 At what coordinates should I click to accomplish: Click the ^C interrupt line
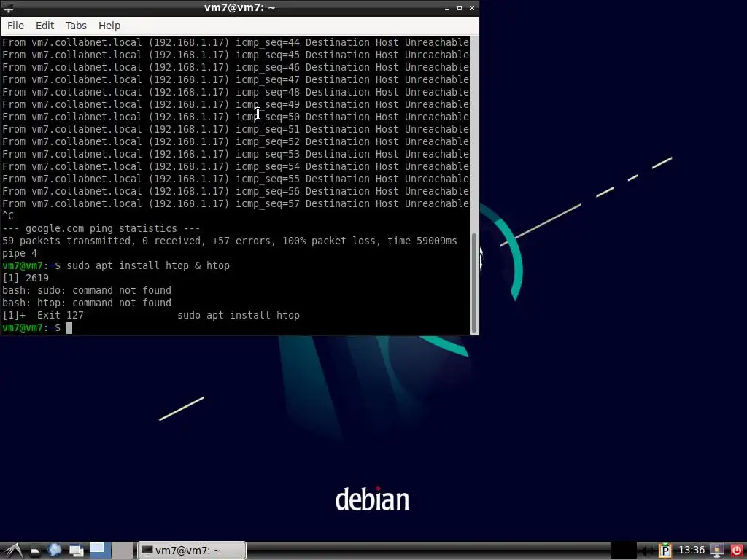coord(8,216)
